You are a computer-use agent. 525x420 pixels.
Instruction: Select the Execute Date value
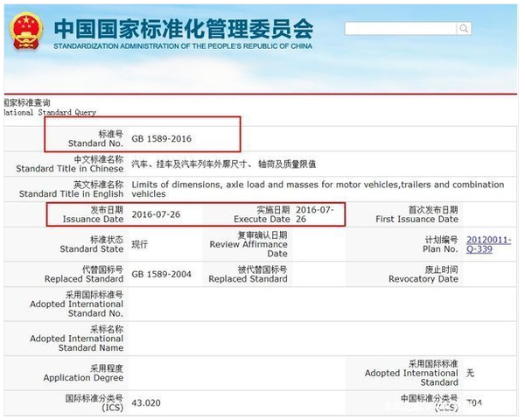pos(315,214)
